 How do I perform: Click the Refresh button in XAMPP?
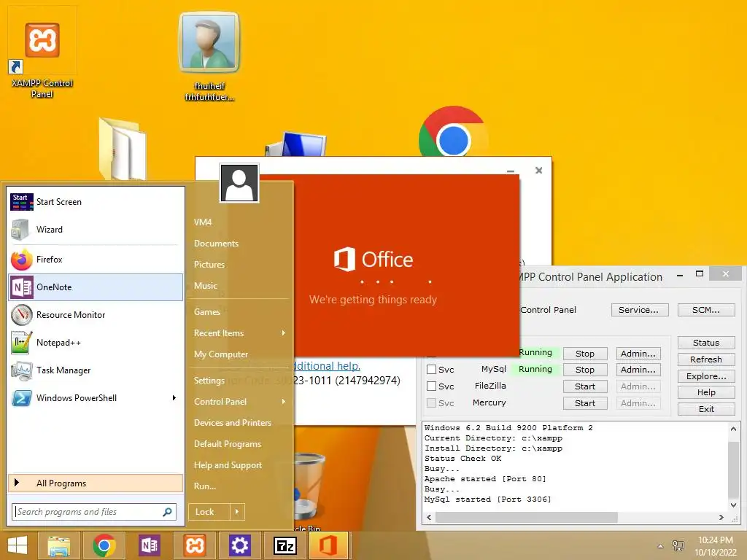(x=706, y=359)
